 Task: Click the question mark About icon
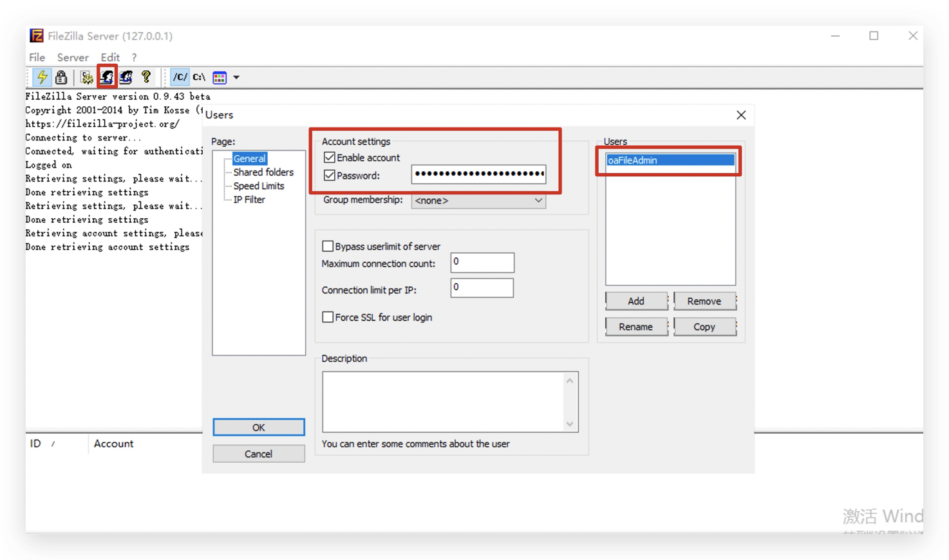pos(146,77)
